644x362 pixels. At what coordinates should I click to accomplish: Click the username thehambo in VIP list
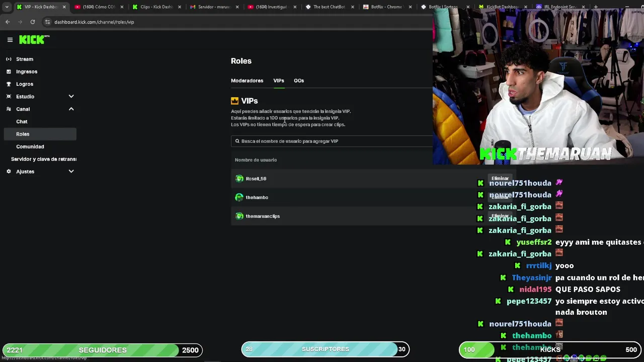257,197
